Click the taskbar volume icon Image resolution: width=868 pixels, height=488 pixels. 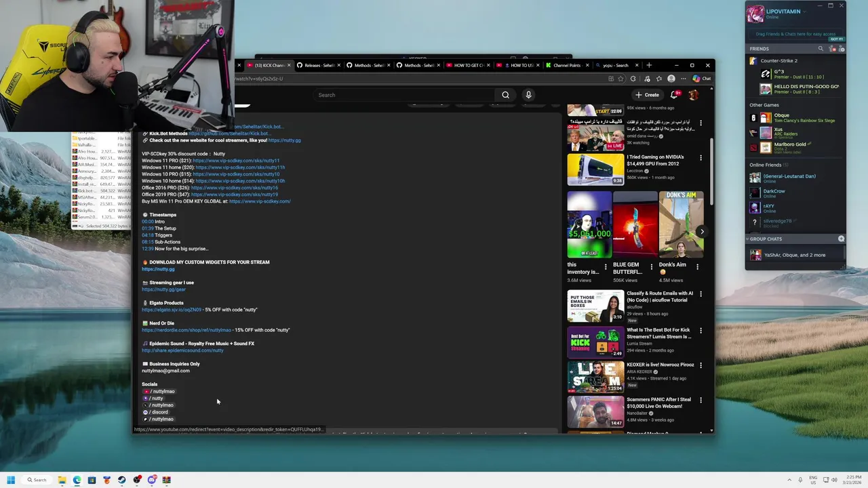tap(833, 480)
